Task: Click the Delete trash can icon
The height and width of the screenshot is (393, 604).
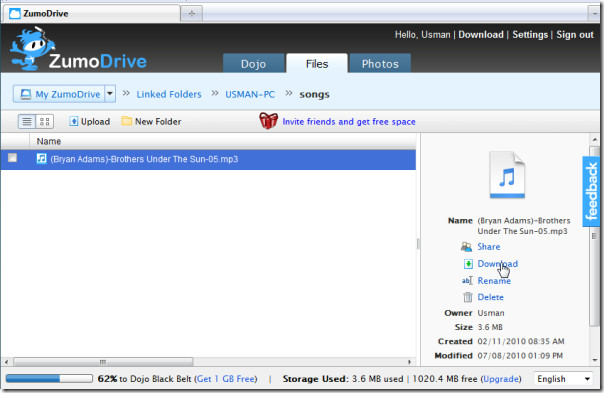Action: pos(468,297)
